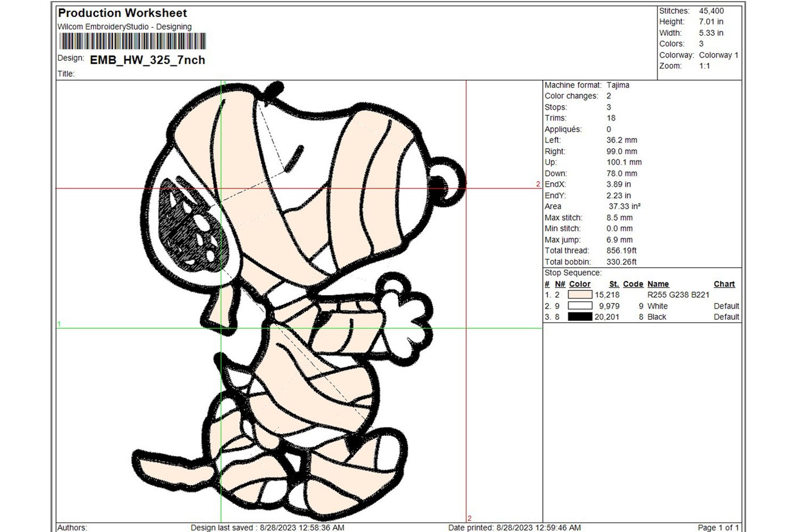Click the total bobbin value "330.26ft"
Screen dimensions: 800x532
coord(621,262)
